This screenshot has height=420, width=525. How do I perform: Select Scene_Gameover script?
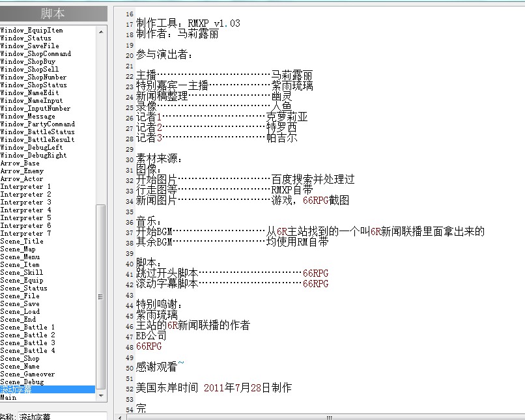27,374
